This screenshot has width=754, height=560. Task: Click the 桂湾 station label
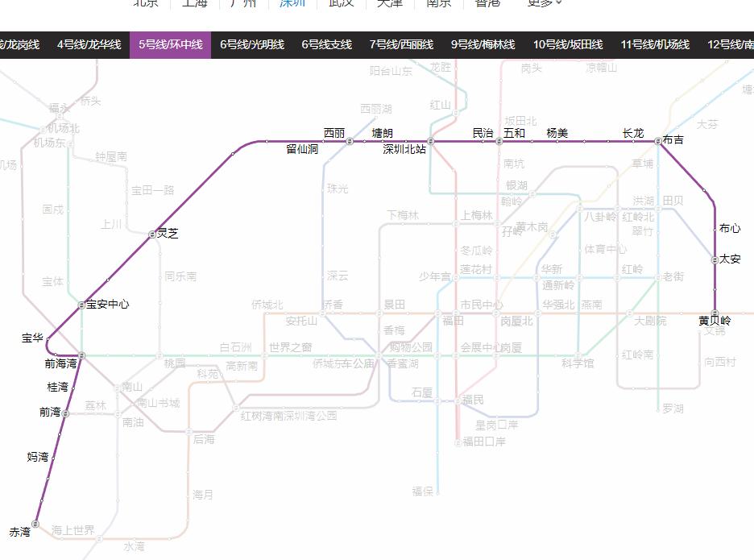point(58,387)
